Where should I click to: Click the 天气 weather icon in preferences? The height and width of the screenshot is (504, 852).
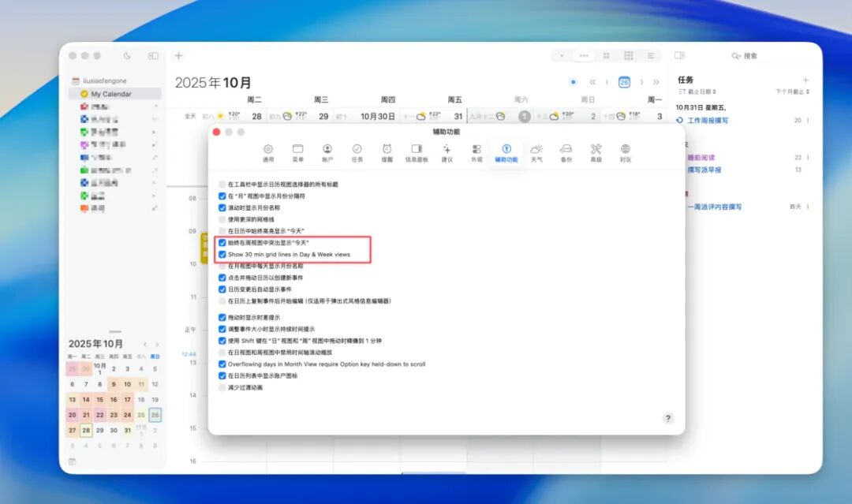(536, 149)
